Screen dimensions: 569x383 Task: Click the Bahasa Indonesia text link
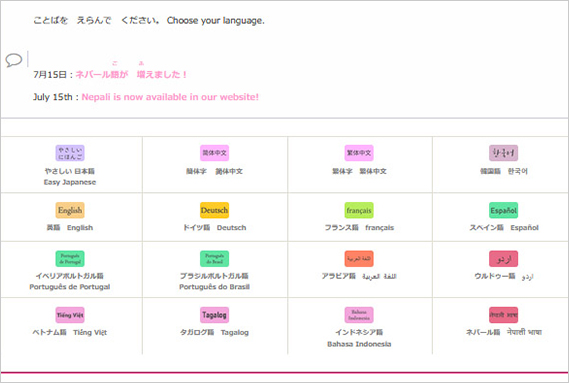(359, 344)
